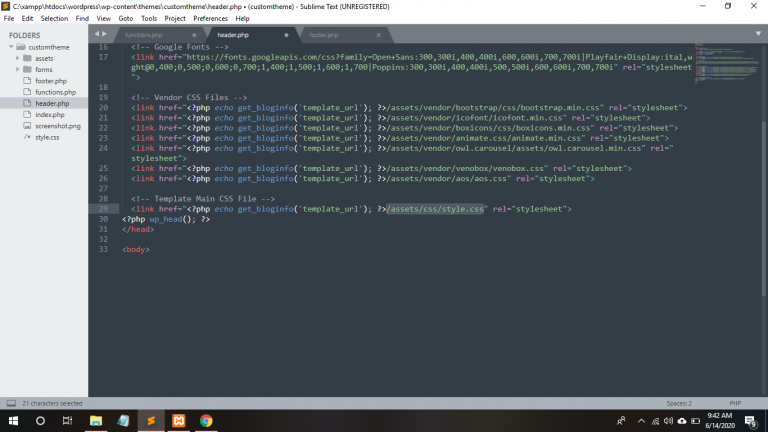Open the Preferences menu
This screenshot has height=432, width=768.
pyautogui.click(x=210, y=19)
